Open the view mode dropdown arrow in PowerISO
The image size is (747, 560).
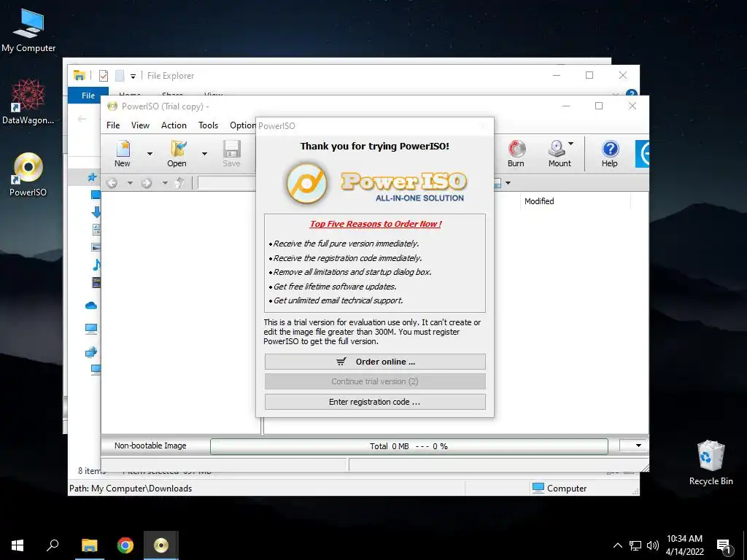(x=508, y=183)
